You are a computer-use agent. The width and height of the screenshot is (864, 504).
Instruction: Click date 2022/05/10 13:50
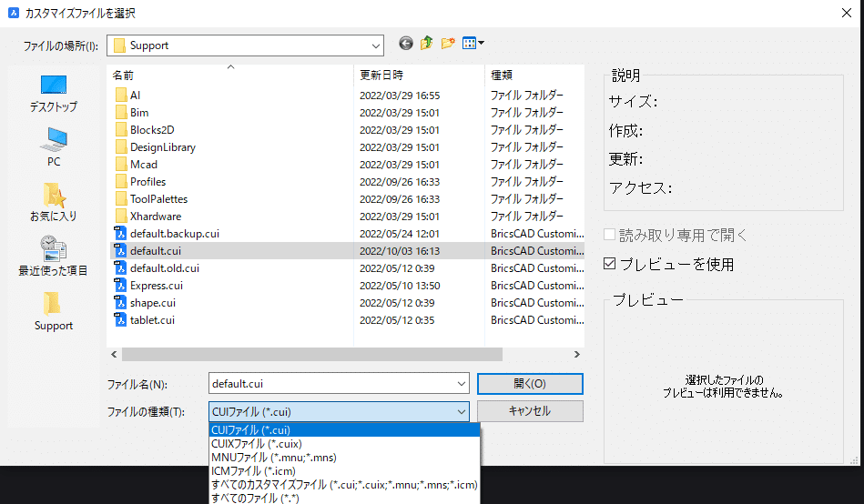point(400,286)
